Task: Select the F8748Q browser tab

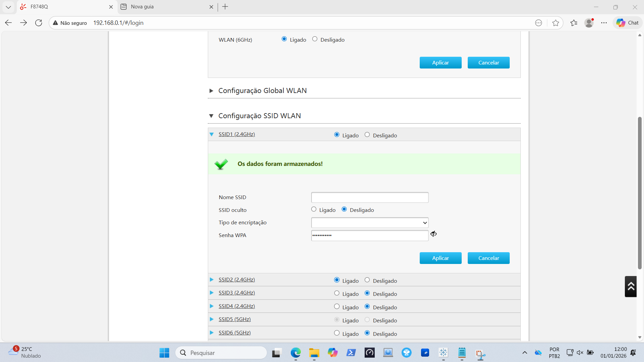Action: (x=64, y=7)
